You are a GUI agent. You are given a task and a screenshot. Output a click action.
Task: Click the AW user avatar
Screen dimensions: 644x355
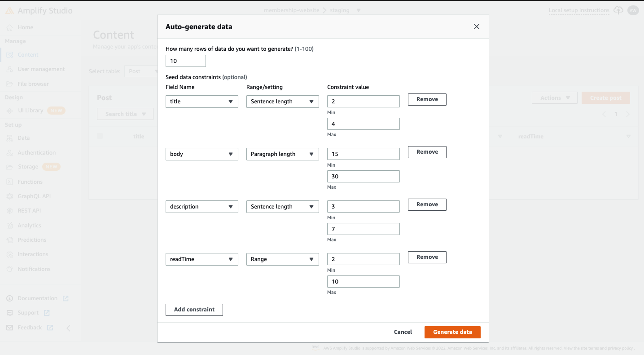pos(633,10)
